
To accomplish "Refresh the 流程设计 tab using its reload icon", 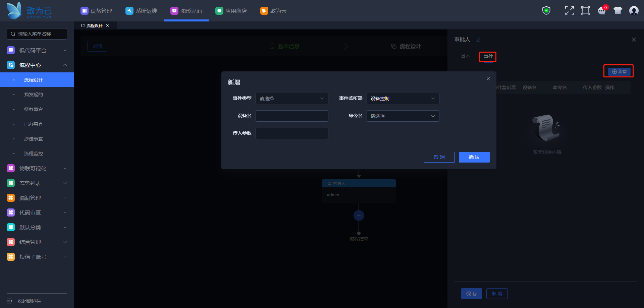I will 83,25.
